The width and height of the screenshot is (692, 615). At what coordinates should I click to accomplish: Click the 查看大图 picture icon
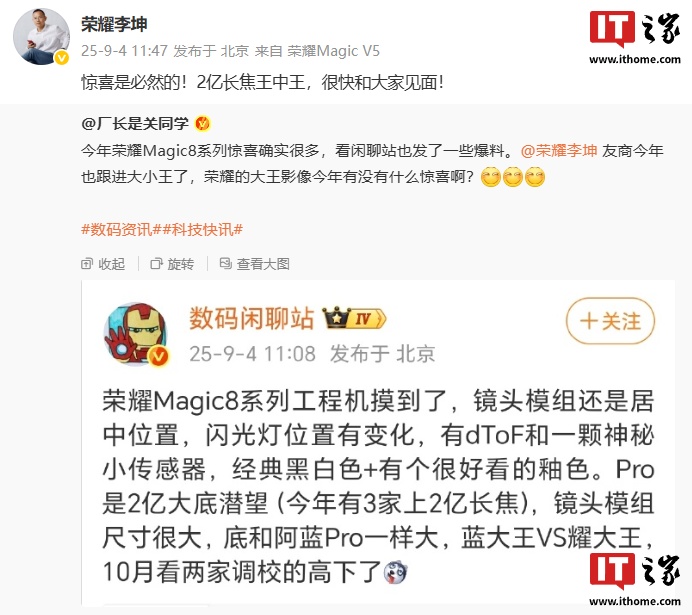226,264
